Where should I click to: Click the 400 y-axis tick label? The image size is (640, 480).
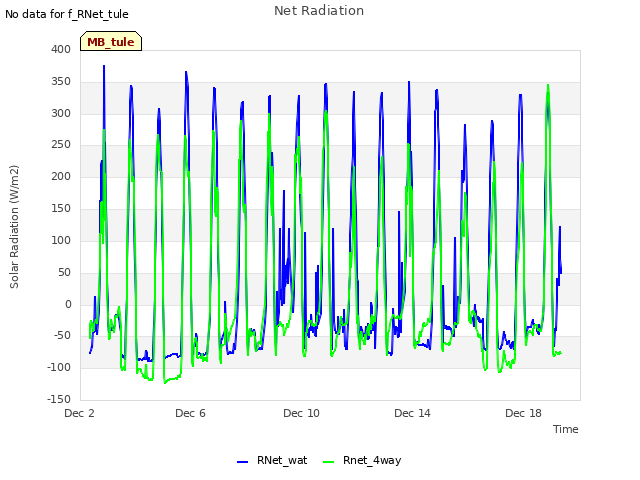[61, 49]
